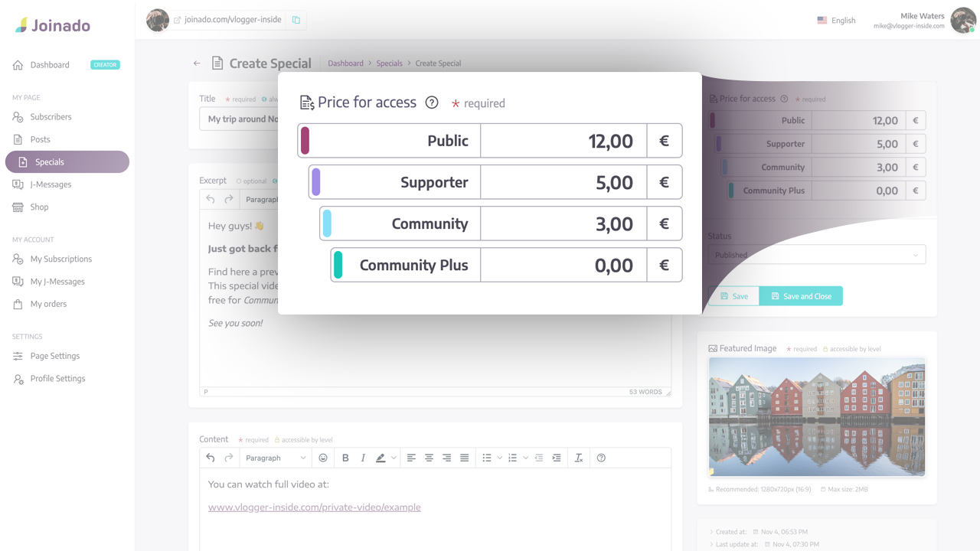This screenshot has height=551, width=980.
Task: Apply center alignment in Content toolbar
Action: [x=429, y=458]
